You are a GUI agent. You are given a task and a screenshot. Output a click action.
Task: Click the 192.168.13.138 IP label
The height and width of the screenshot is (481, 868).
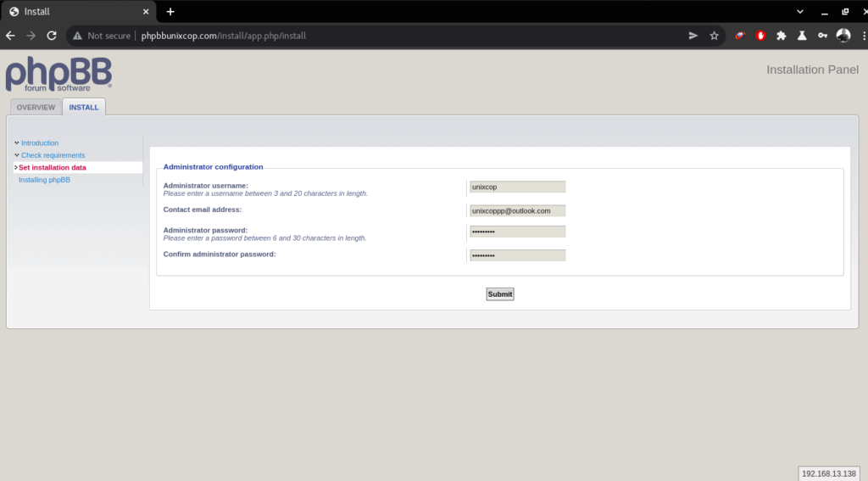829,474
